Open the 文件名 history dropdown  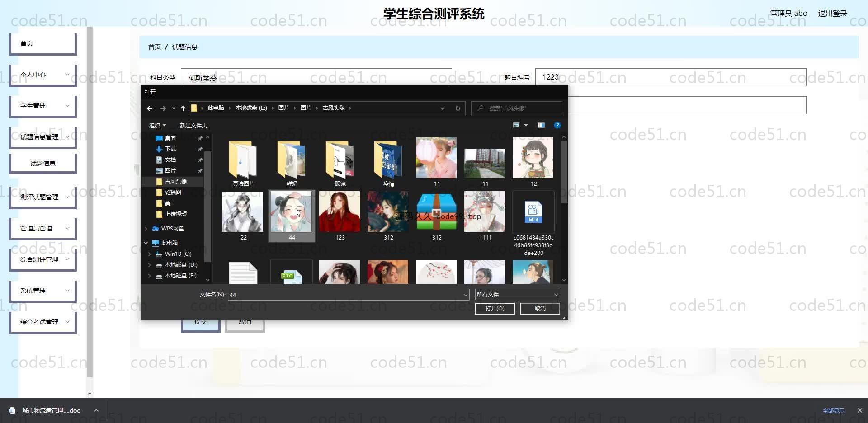466,295
